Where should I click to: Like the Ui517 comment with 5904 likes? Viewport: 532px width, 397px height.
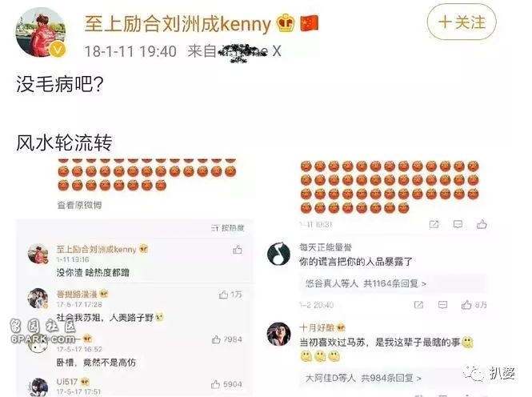point(226,384)
